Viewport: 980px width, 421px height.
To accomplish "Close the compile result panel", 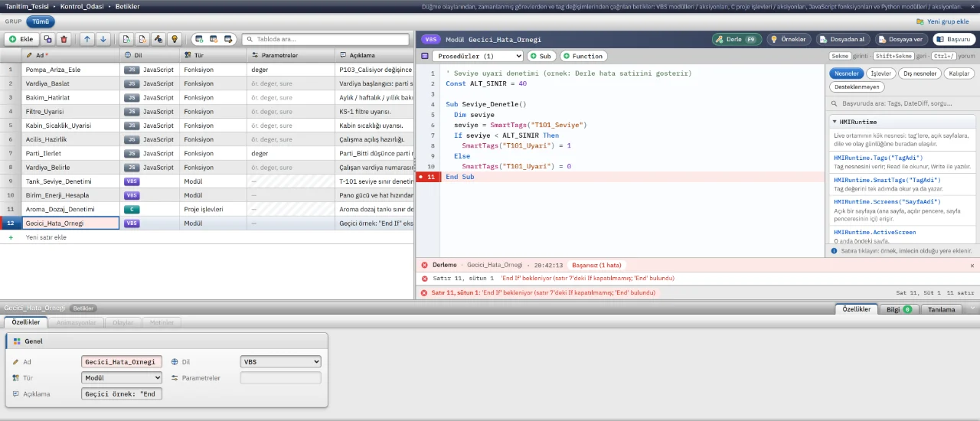I will point(972,265).
